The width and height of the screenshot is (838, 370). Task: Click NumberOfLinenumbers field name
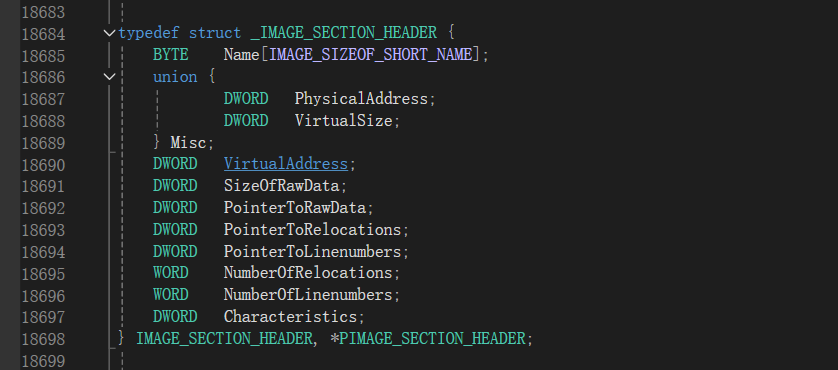[x=308, y=295]
